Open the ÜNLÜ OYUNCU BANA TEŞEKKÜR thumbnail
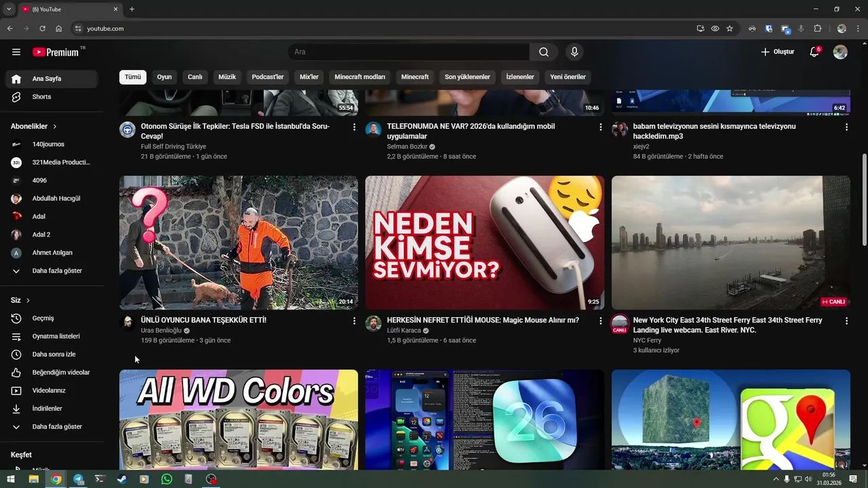The image size is (868, 488). pos(239,243)
